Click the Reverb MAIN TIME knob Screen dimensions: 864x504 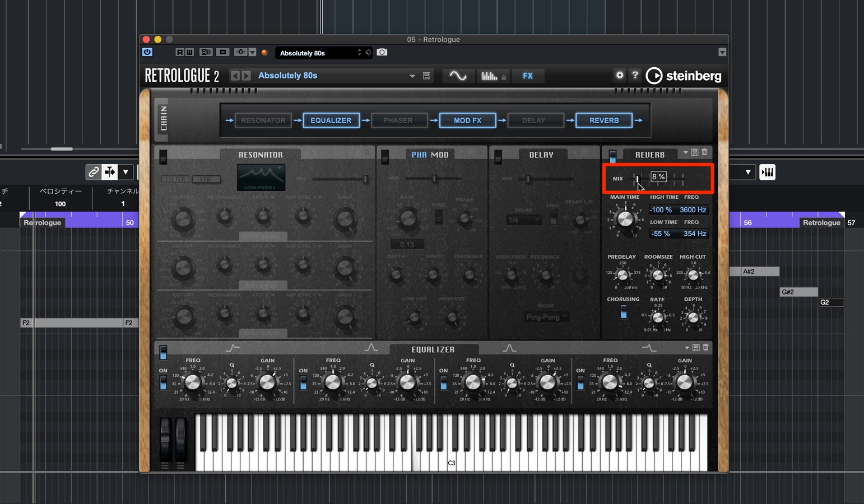625,219
